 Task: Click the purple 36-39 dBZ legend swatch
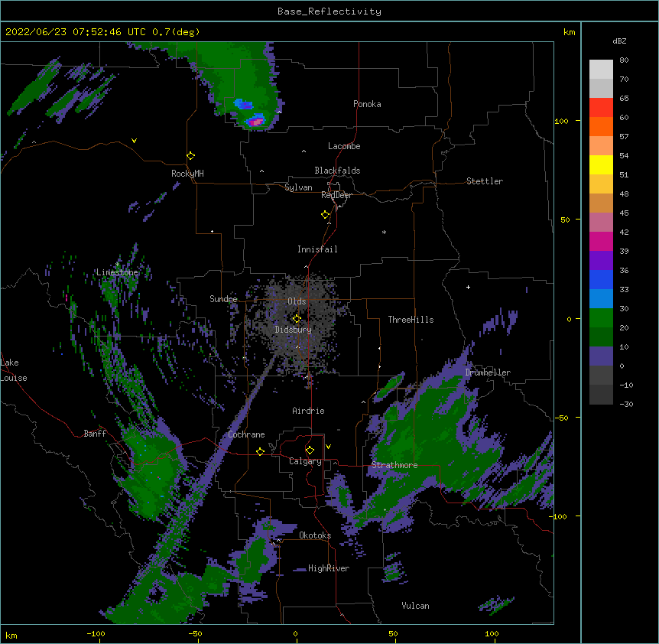601,261
